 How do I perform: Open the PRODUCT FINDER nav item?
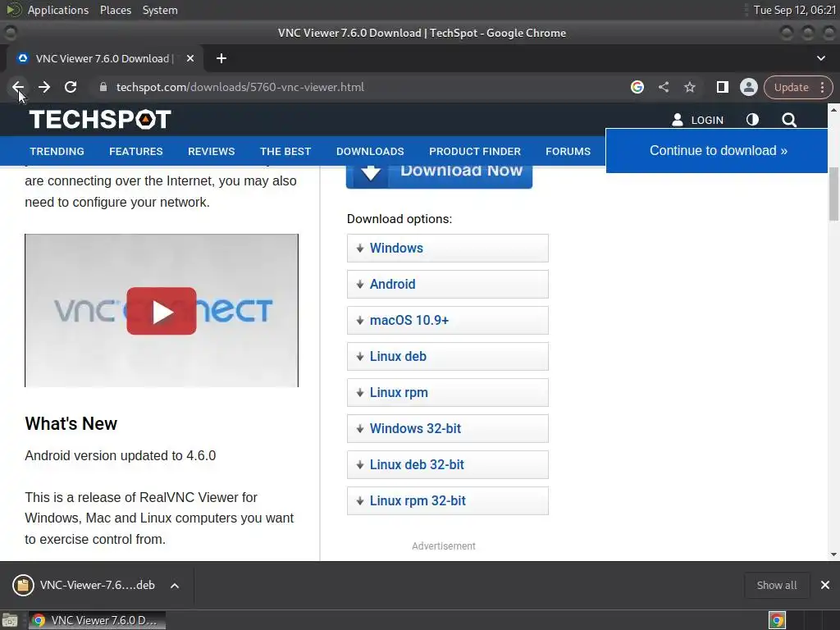tap(475, 152)
